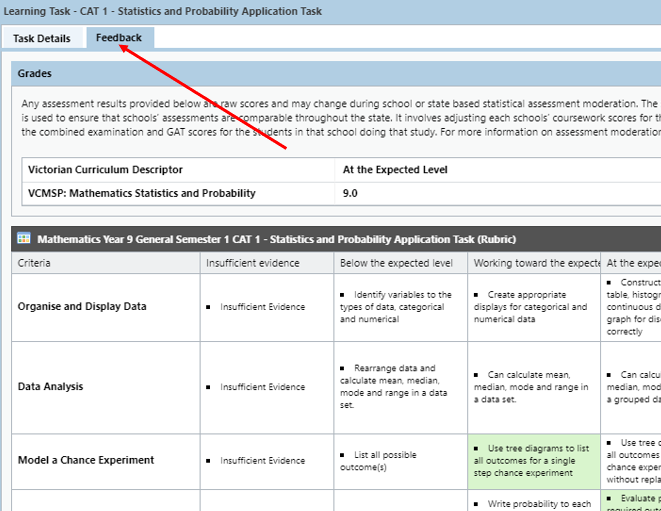661x511 pixels.
Task: Click the window title 'Learning Task - CAT 1'
Action: 163,11
